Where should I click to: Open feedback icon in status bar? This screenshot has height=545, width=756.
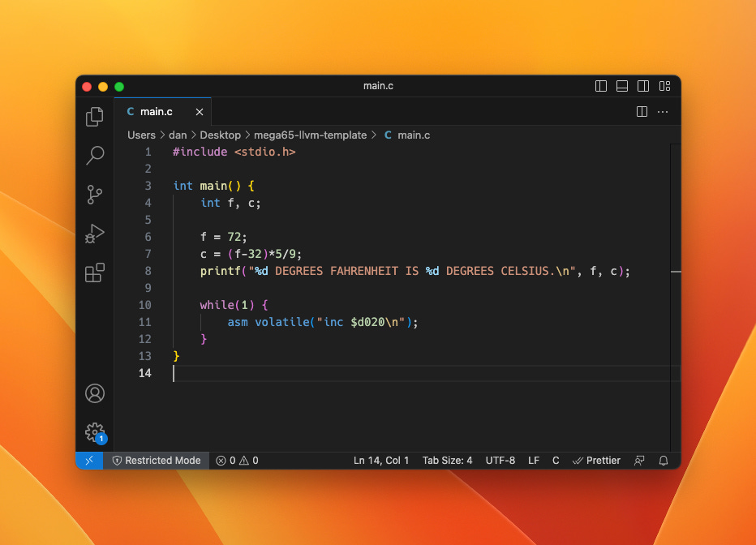tap(639, 461)
